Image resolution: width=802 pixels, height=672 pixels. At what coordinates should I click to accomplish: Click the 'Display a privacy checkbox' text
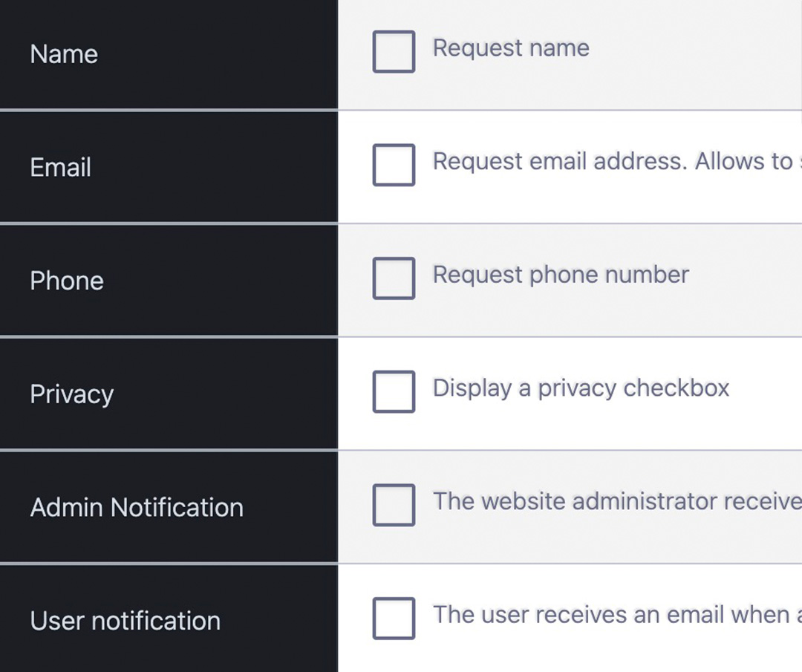pyautogui.click(x=581, y=388)
